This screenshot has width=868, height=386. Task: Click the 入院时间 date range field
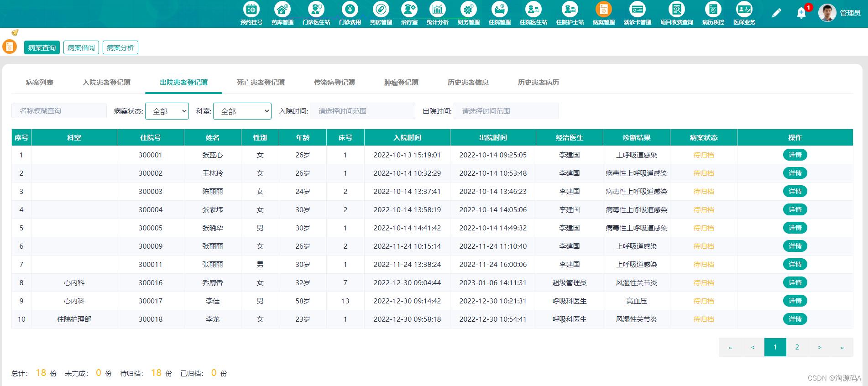[362, 111]
